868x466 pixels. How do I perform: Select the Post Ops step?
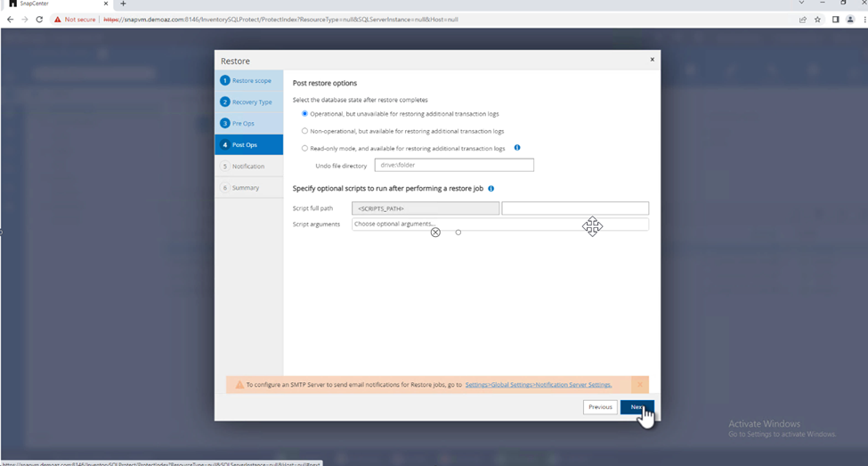248,144
